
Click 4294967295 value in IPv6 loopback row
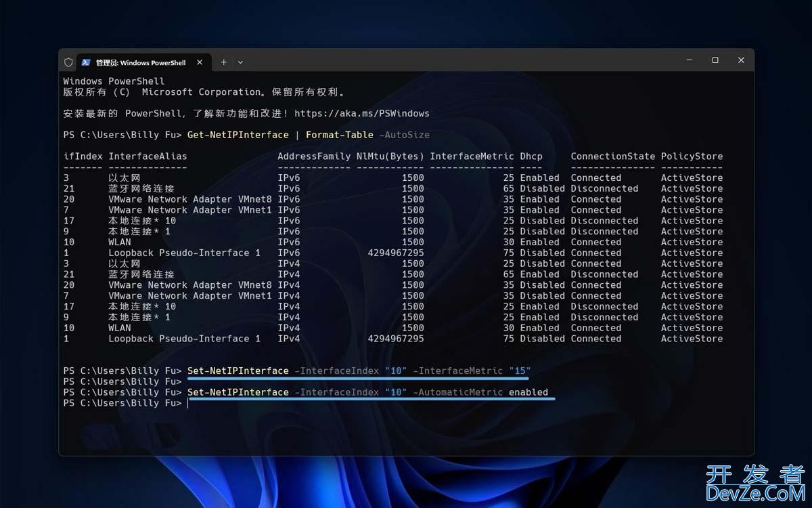pyautogui.click(x=396, y=253)
